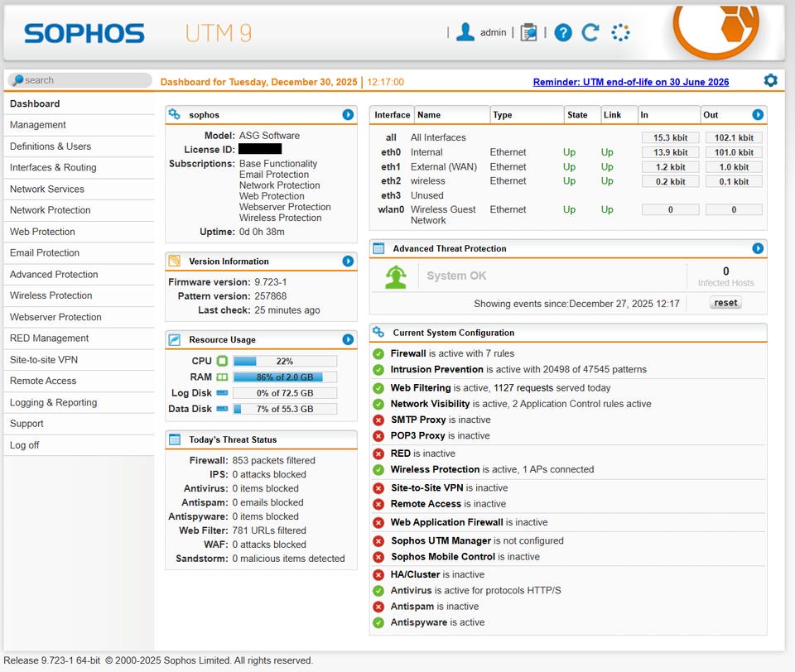Screen dimensions: 795x672
Task: Click the Log Disk drive icon
Action: [222, 393]
